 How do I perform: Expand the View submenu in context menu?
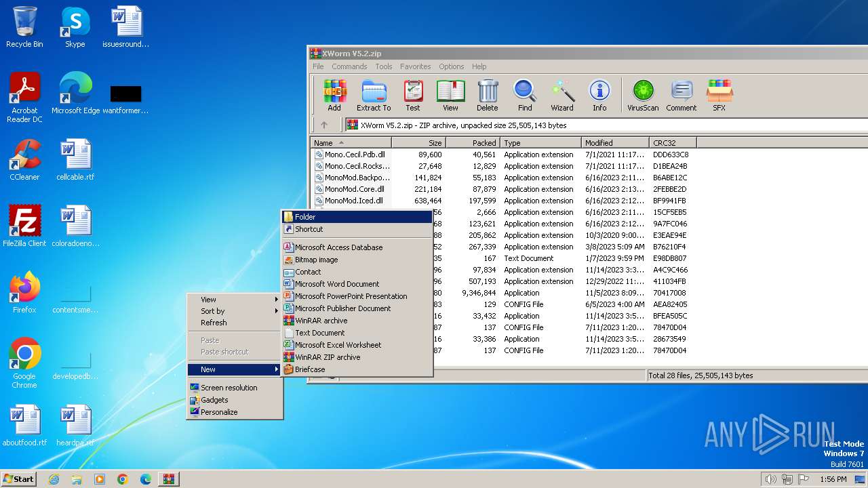tap(235, 300)
